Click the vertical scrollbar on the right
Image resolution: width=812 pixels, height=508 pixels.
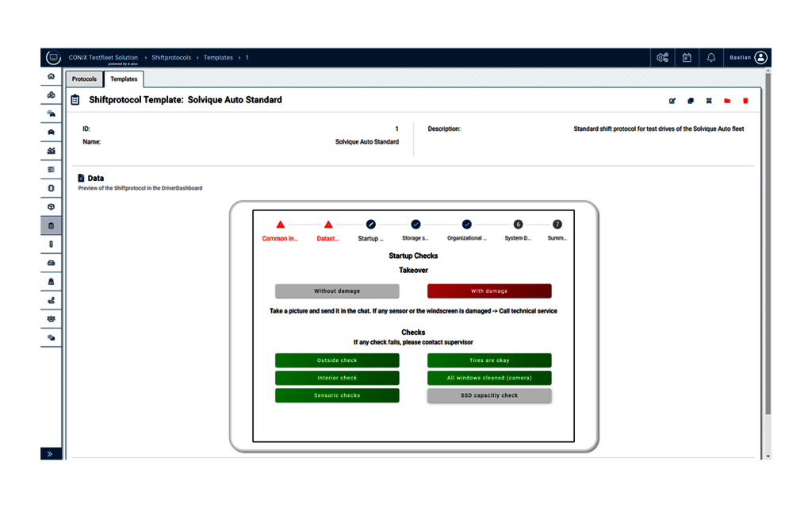[767, 262]
